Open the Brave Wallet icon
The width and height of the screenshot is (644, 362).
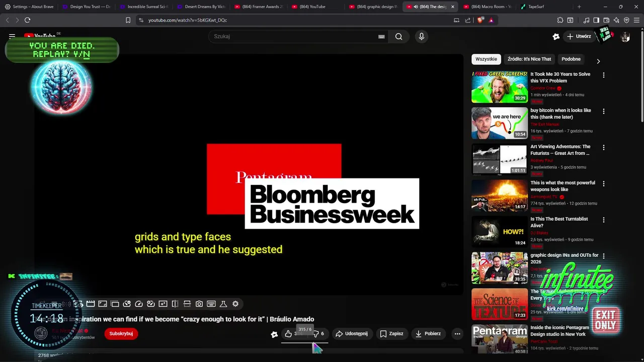click(x=606, y=20)
